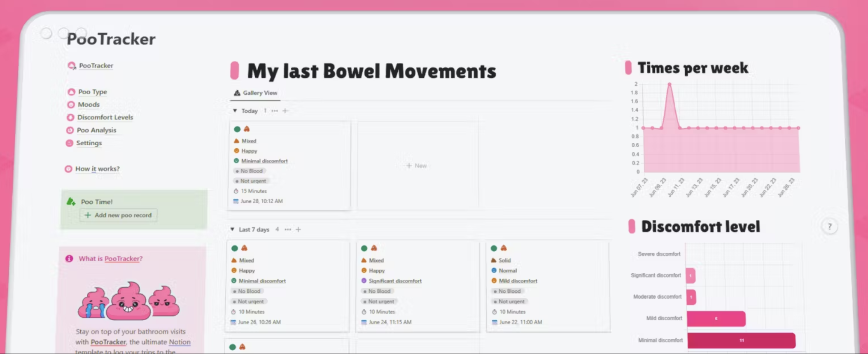Open Discomfort Levels page
Image resolution: width=868 pixels, height=354 pixels.
(105, 117)
